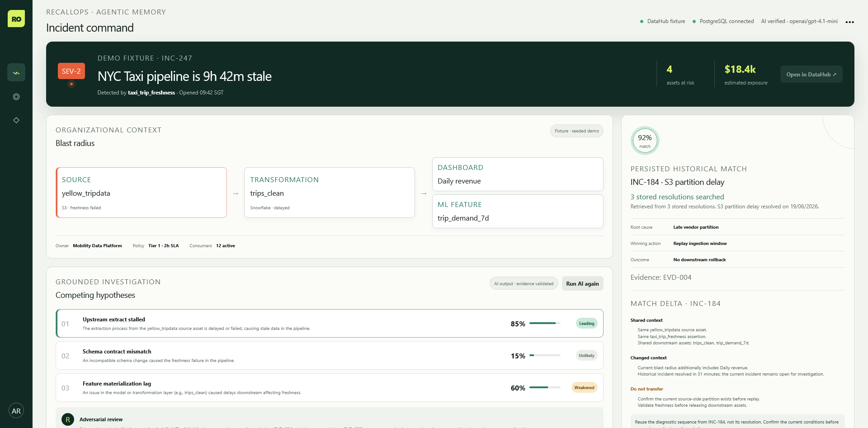868x428 pixels.
Task: Click the Replay ingestion window action
Action: [700, 244]
